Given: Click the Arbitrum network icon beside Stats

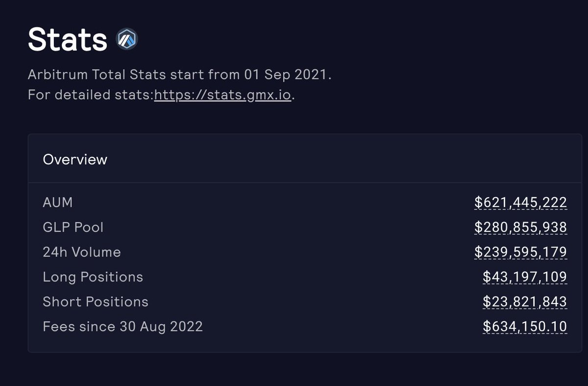Looking at the screenshot, I should click(x=127, y=39).
